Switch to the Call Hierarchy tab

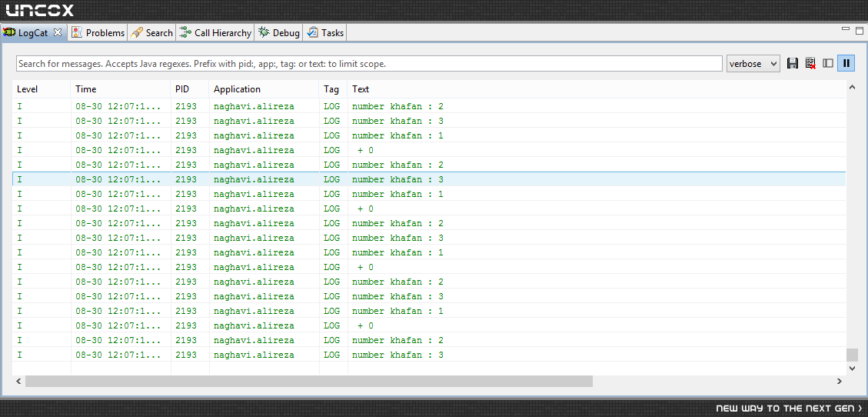point(215,32)
